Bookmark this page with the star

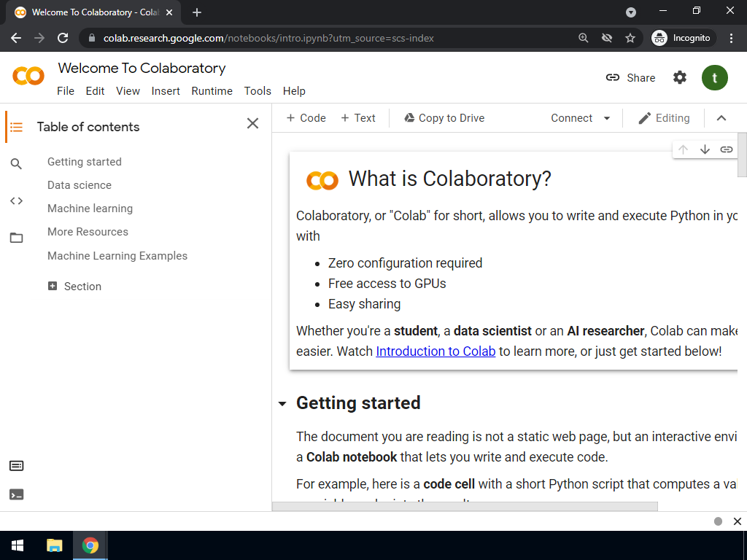click(630, 38)
